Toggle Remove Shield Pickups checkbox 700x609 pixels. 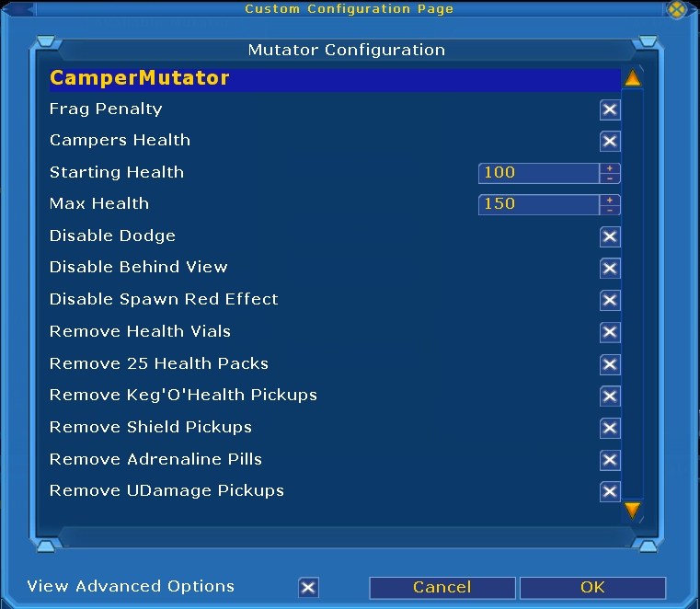click(x=610, y=428)
